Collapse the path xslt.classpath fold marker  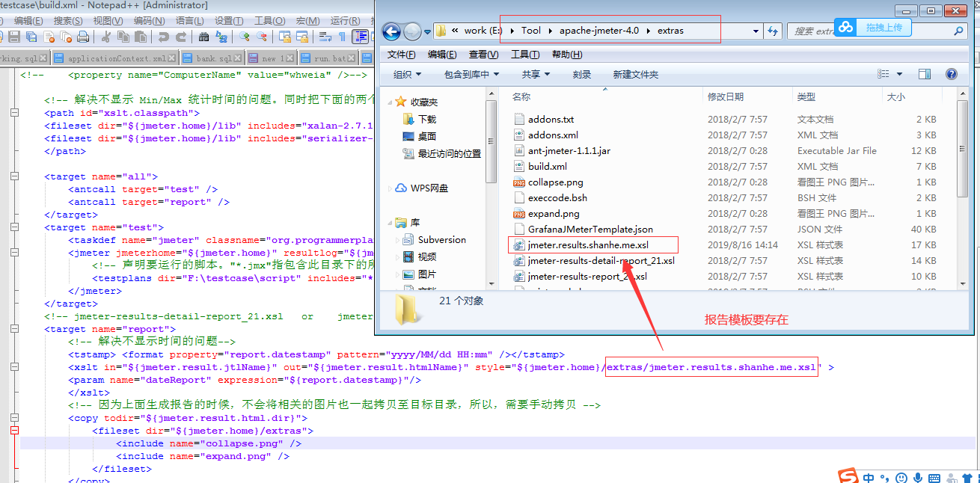[x=14, y=113]
